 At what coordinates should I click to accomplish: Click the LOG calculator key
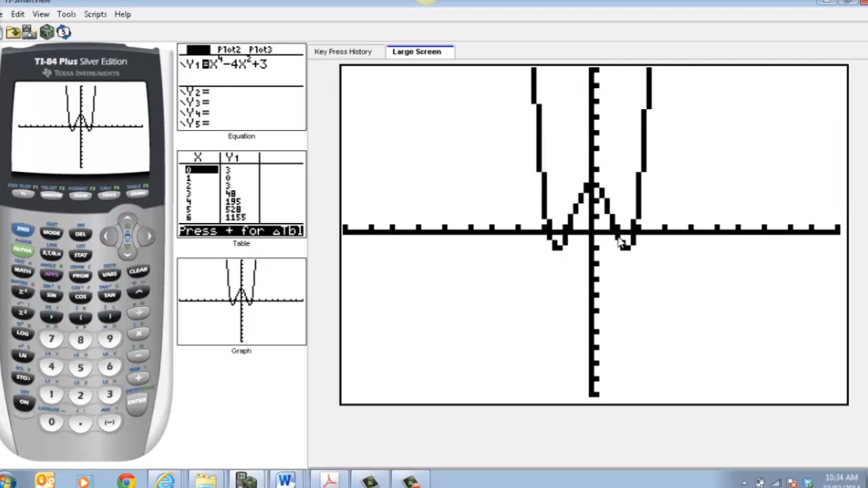pyautogui.click(x=22, y=333)
